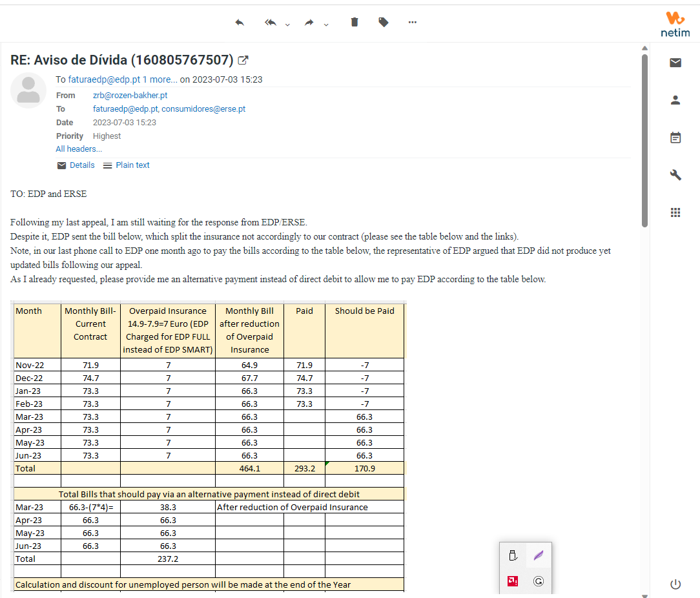Viewport: 700px width, 598px height.
Task: Click recipient consumidores@erse.pt
Action: click(x=203, y=109)
